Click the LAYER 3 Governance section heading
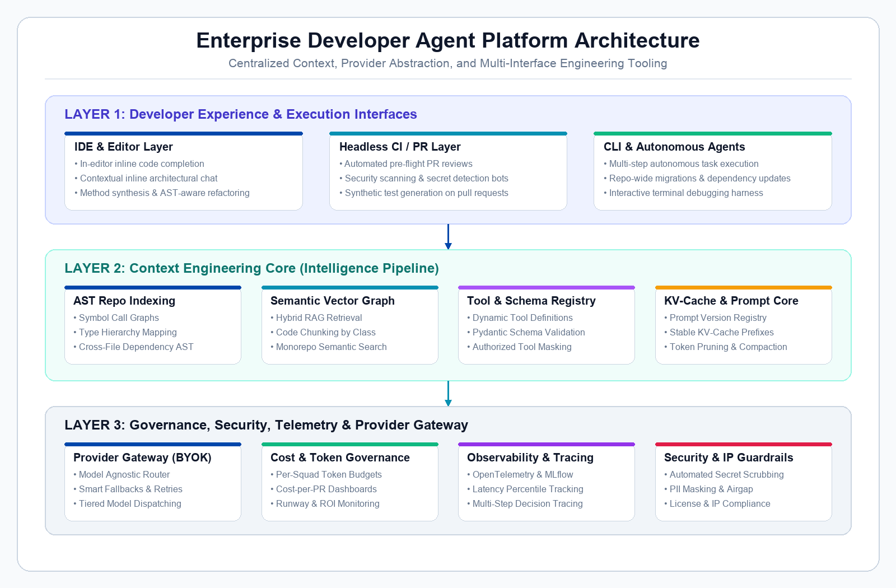The width and height of the screenshot is (896, 588). 266,425
